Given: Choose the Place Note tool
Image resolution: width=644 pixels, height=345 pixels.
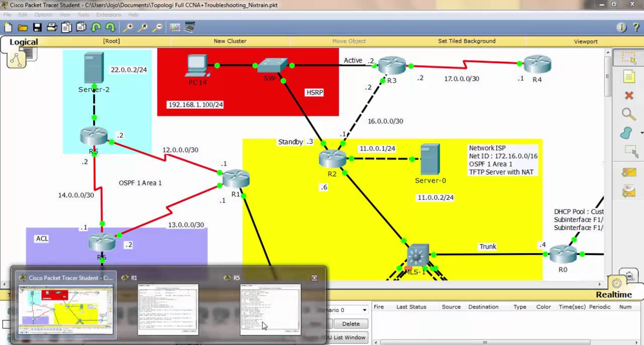Looking at the screenshot, I should coord(628,77).
